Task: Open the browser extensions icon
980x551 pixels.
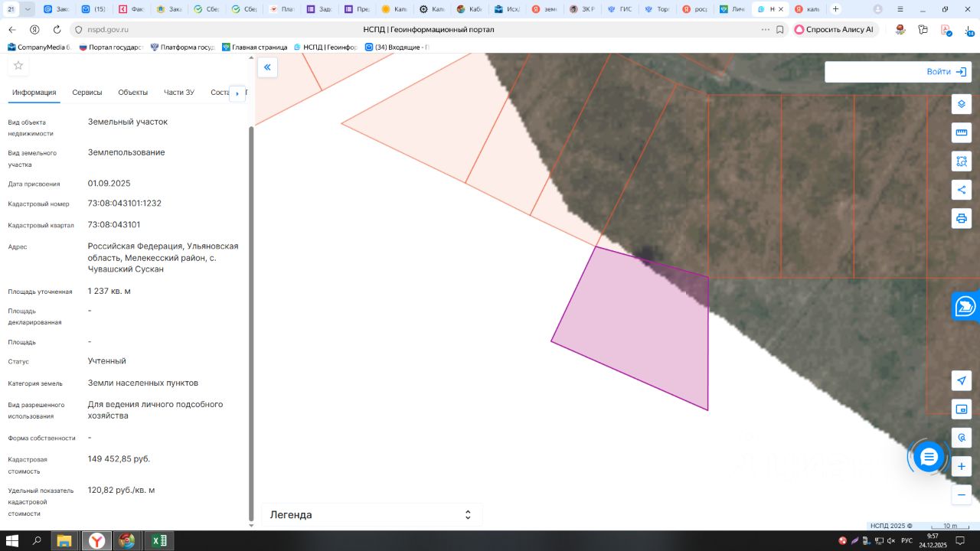Action: coord(923,29)
